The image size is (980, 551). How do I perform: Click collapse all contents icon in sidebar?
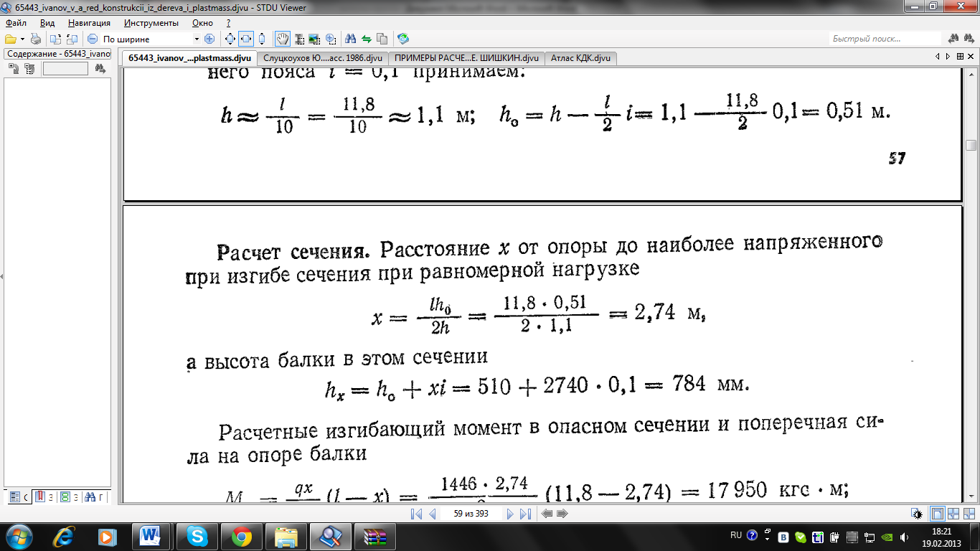(x=29, y=69)
